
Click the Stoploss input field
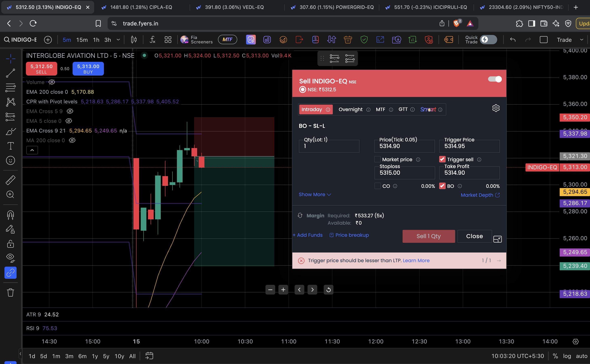pyautogui.click(x=405, y=173)
